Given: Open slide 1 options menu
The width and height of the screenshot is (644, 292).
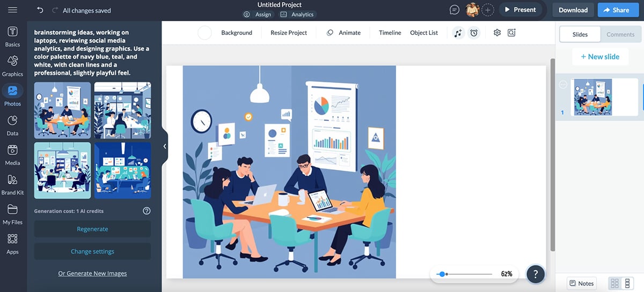Looking at the screenshot, I should pyautogui.click(x=563, y=85).
